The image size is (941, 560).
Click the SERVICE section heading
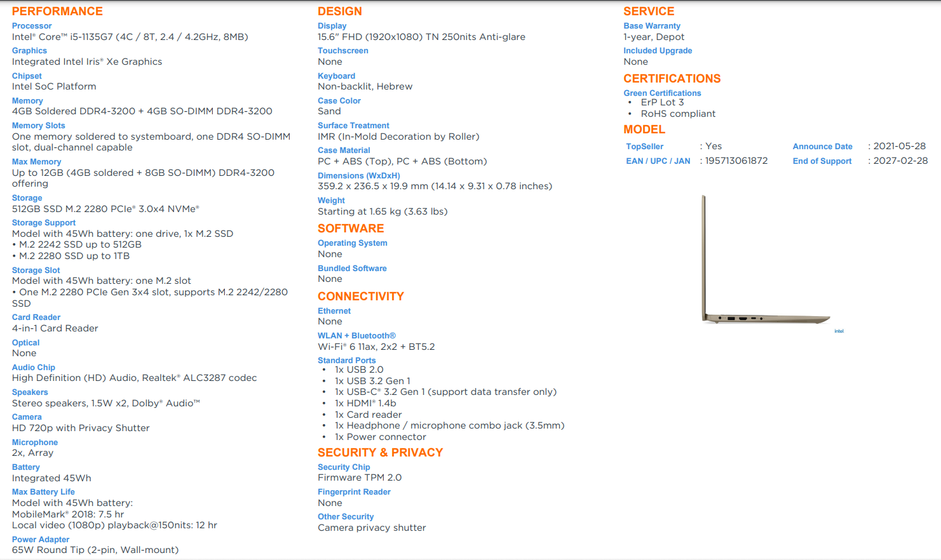[649, 11]
